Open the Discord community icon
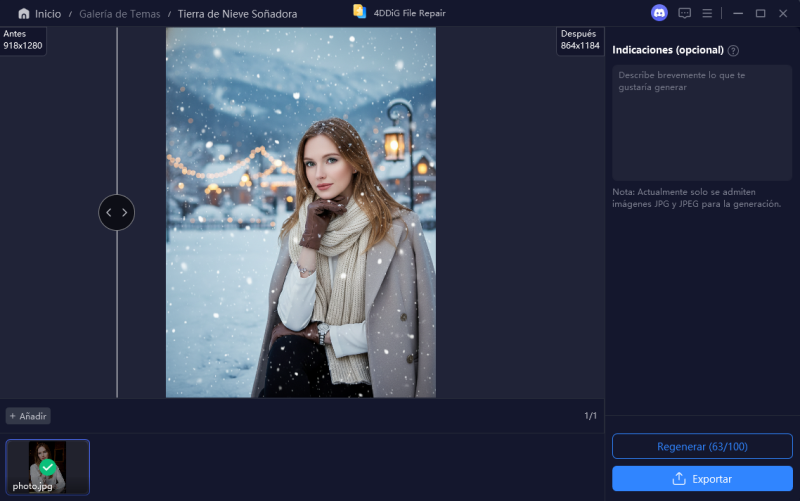 (659, 13)
